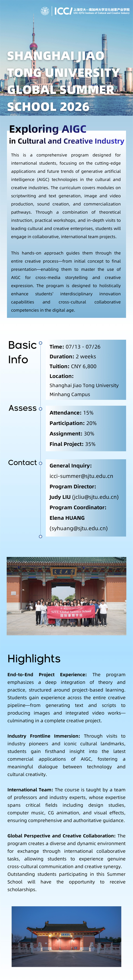The height and width of the screenshot is (980, 133).
Task: Click the "End-to-End Project Experience" bold heading
Action: click(47, 674)
